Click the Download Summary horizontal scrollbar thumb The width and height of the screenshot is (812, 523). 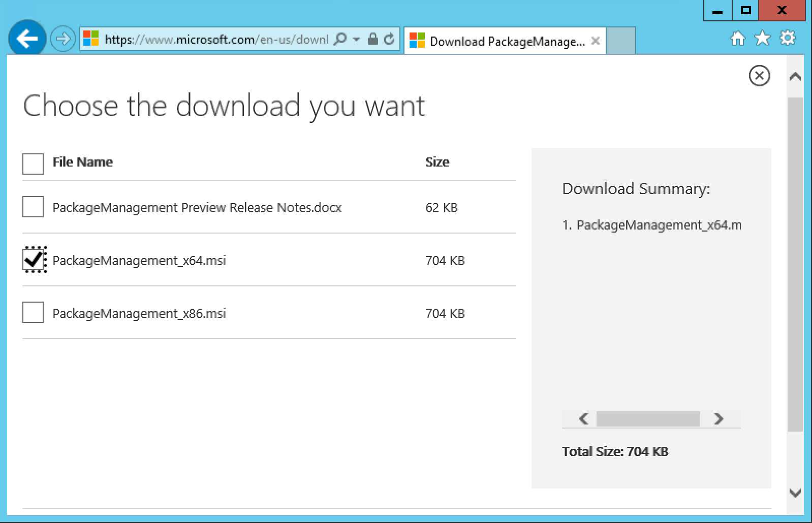tap(648, 419)
